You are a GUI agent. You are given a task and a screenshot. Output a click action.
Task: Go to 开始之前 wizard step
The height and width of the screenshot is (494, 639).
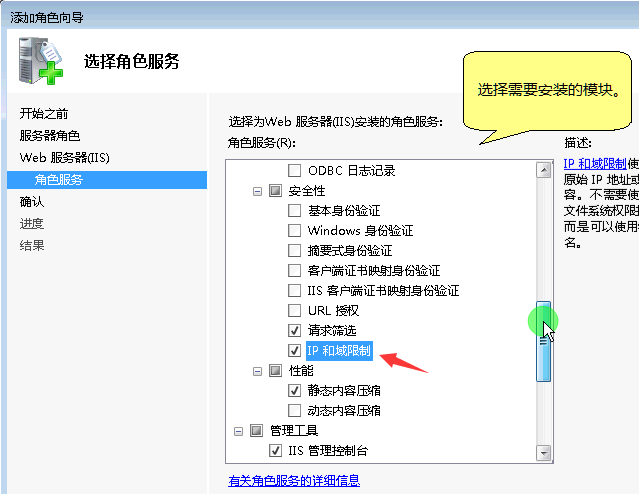coord(44,114)
